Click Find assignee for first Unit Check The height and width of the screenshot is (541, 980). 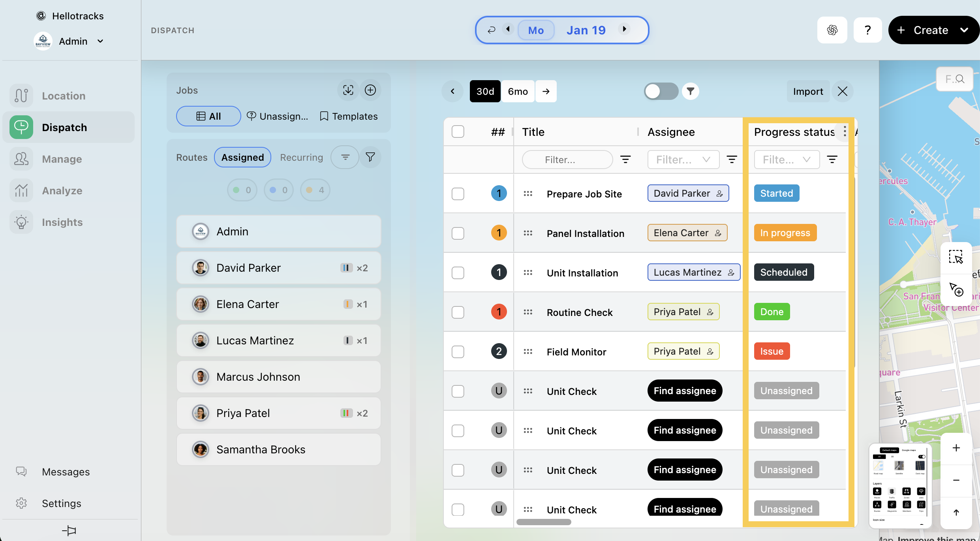685,391
